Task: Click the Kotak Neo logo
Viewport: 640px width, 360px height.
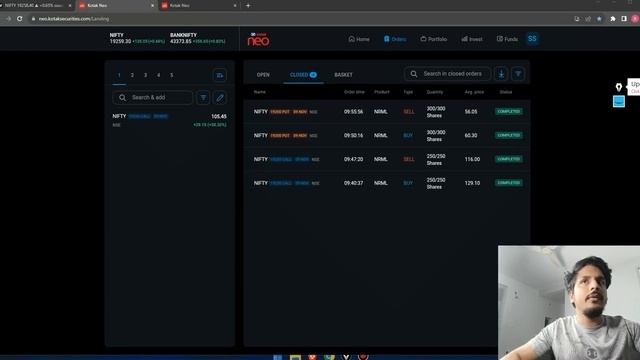Action: (258, 39)
